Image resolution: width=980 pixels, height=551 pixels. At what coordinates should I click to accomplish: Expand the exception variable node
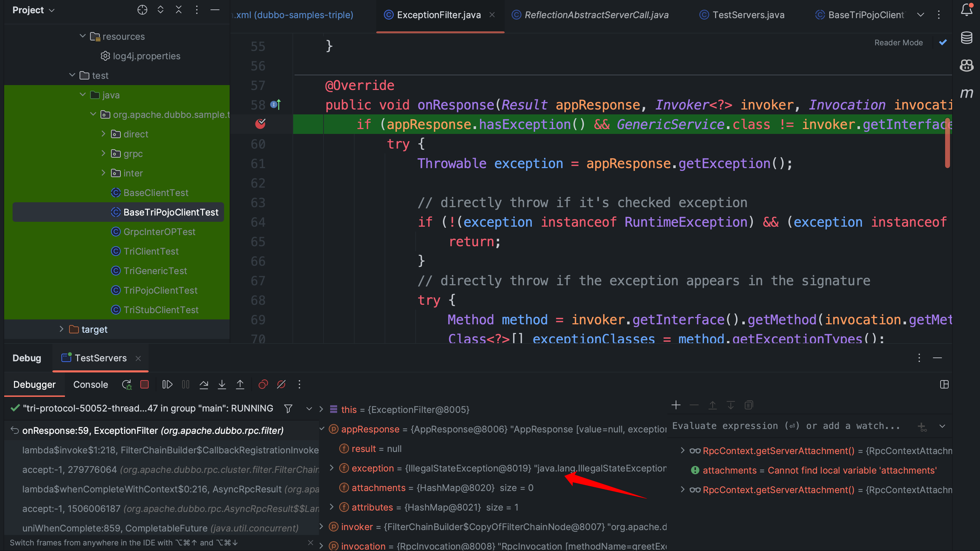click(331, 468)
